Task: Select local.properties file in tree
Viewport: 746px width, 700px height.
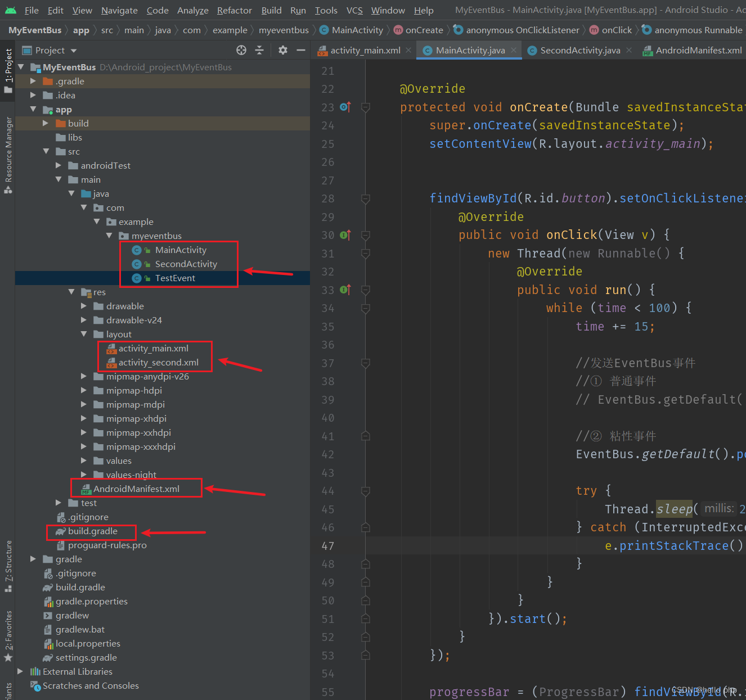Action: (x=88, y=643)
